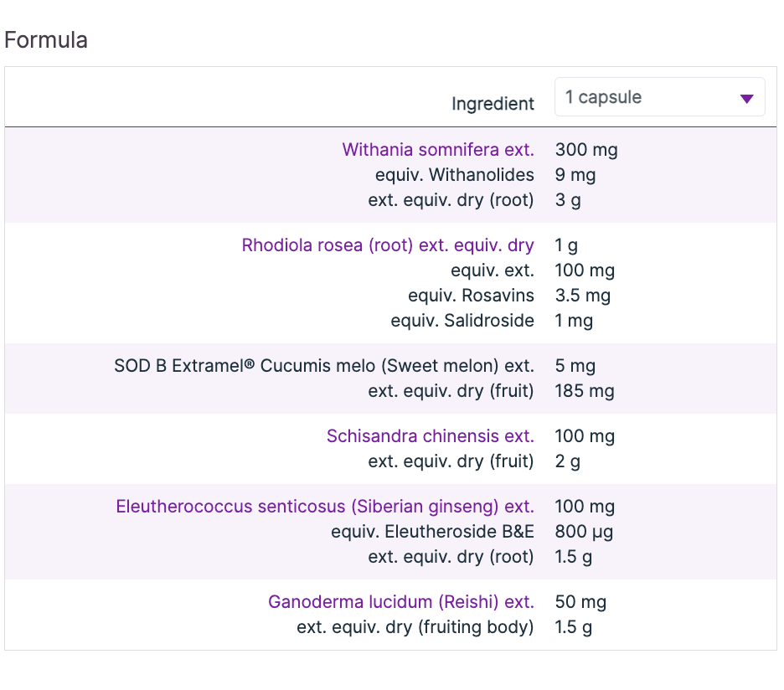The image size is (784, 690).
Task: Open the Schisandra chinensis ext. link
Action: (x=430, y=436)
